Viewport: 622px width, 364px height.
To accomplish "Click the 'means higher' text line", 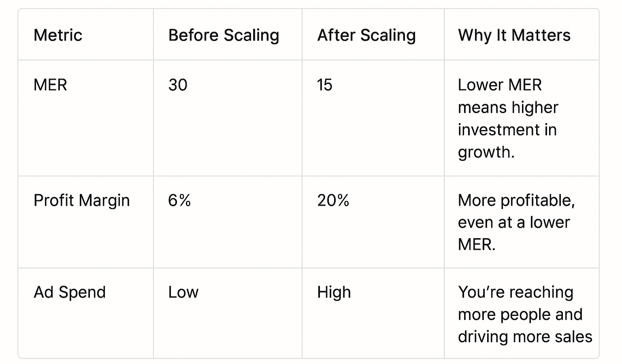I will (508, 108).
